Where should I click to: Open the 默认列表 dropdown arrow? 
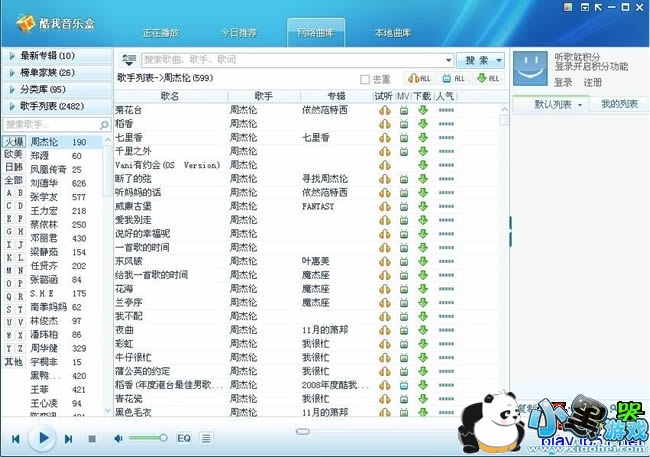point(580,105)
